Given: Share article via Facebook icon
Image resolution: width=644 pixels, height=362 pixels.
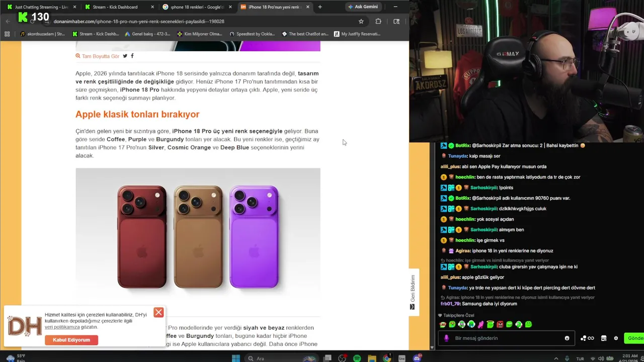Looking at the screenshot, I should click(x=132, y=56).
